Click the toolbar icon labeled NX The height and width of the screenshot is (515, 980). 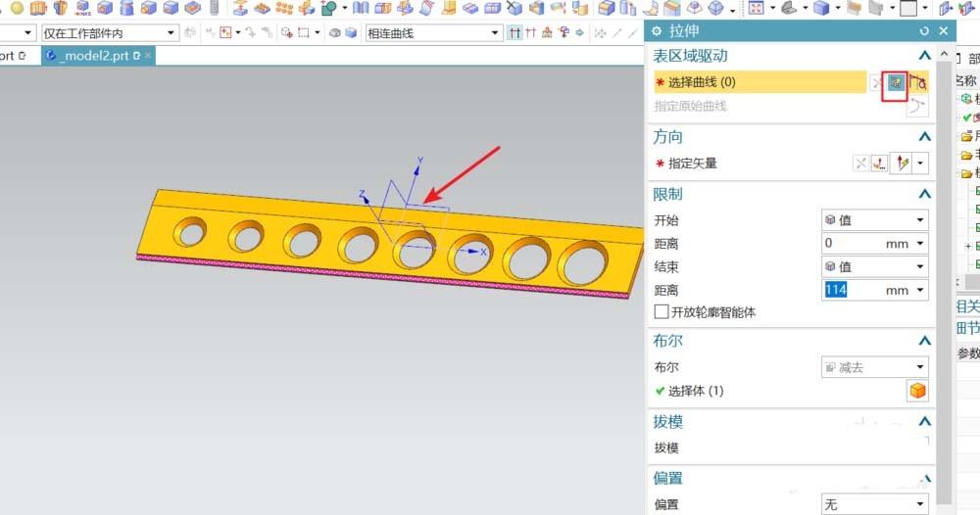(x=82, y=8)
